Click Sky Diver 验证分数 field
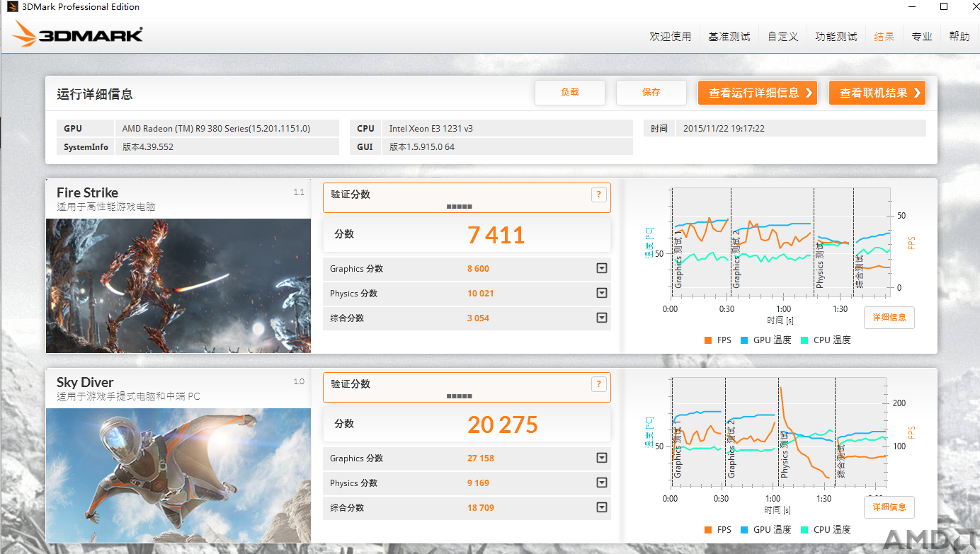 pyautogui.click(x=467, y=388)
